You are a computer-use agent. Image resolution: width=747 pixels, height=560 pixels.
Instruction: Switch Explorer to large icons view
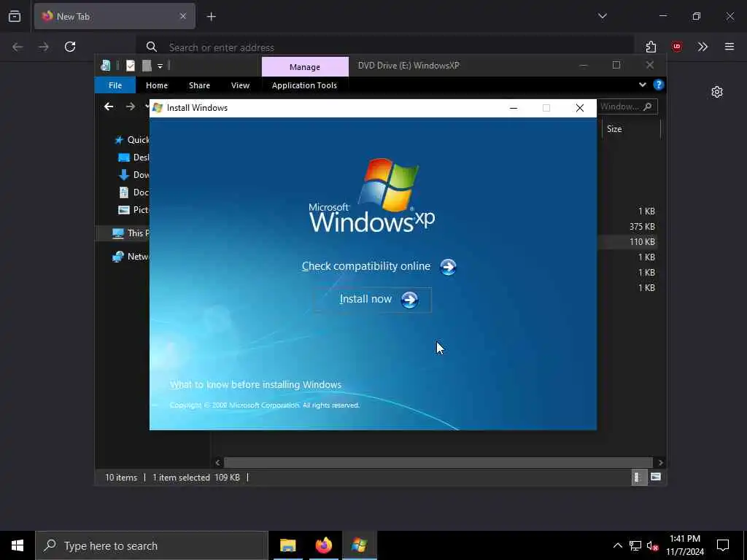656,477
